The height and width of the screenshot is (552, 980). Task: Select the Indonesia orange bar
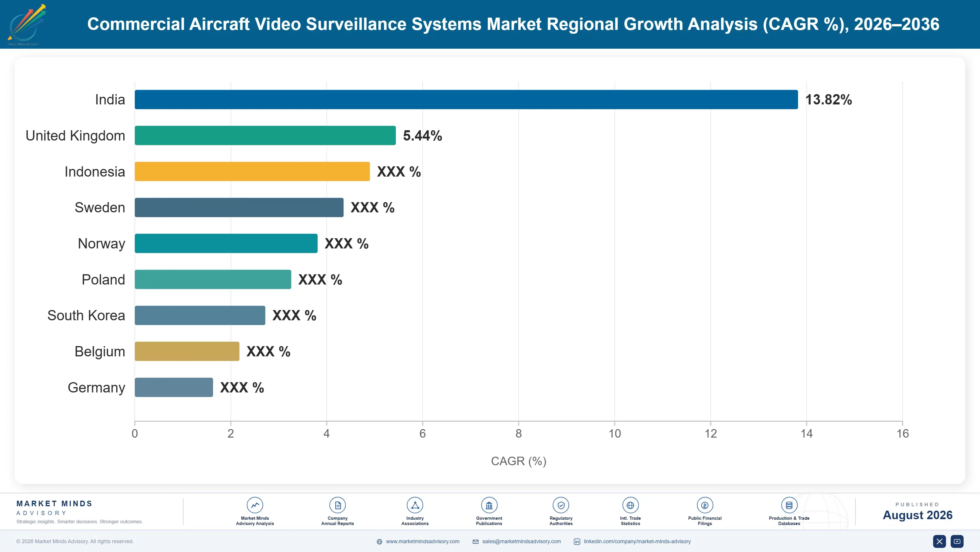[x=252, y=172]
